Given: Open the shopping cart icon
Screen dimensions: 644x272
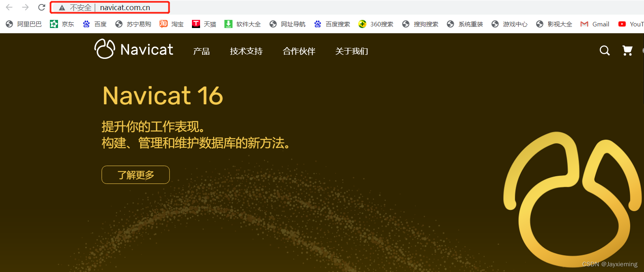Looking at the screenshot, I should pyautogui.click(x=627, y=50).
